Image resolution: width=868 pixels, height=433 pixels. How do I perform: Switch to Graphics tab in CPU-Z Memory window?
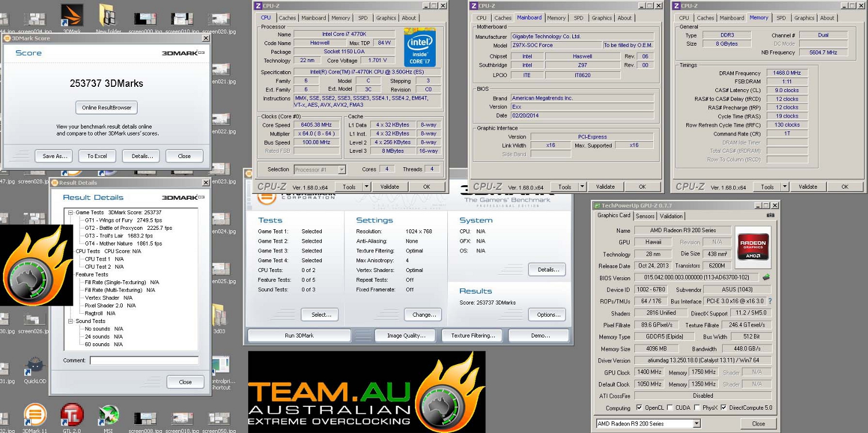(x=804, y=18)
